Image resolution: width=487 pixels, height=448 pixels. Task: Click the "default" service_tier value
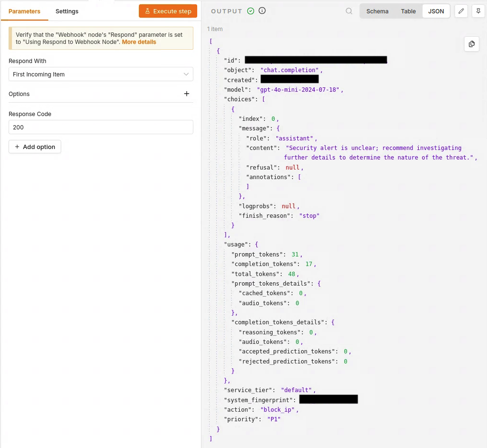[x=296, y=390]
